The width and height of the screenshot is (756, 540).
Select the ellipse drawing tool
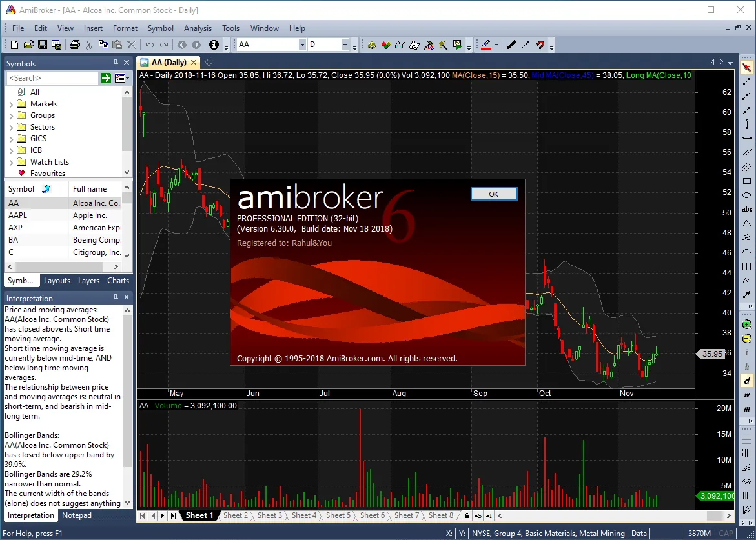tap(747, 195)
